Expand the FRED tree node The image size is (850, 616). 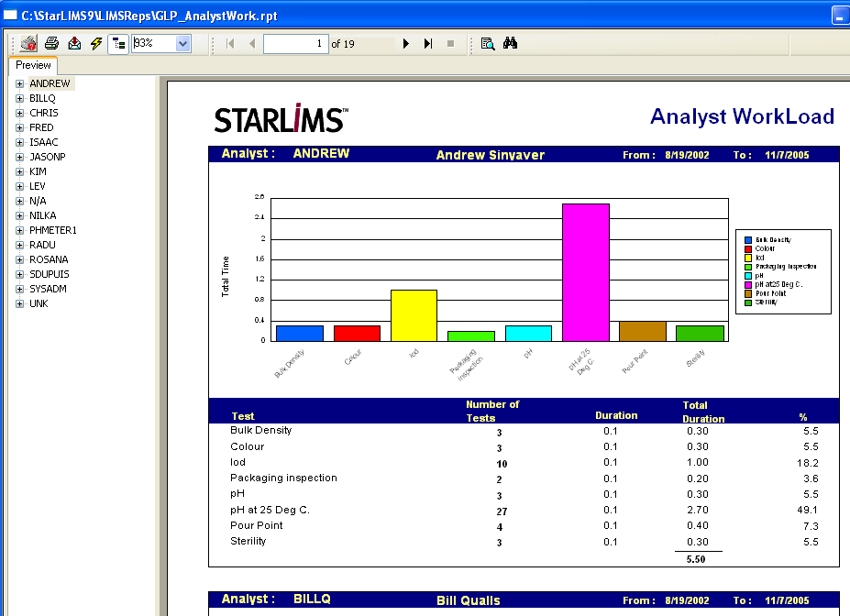(19, 127)
